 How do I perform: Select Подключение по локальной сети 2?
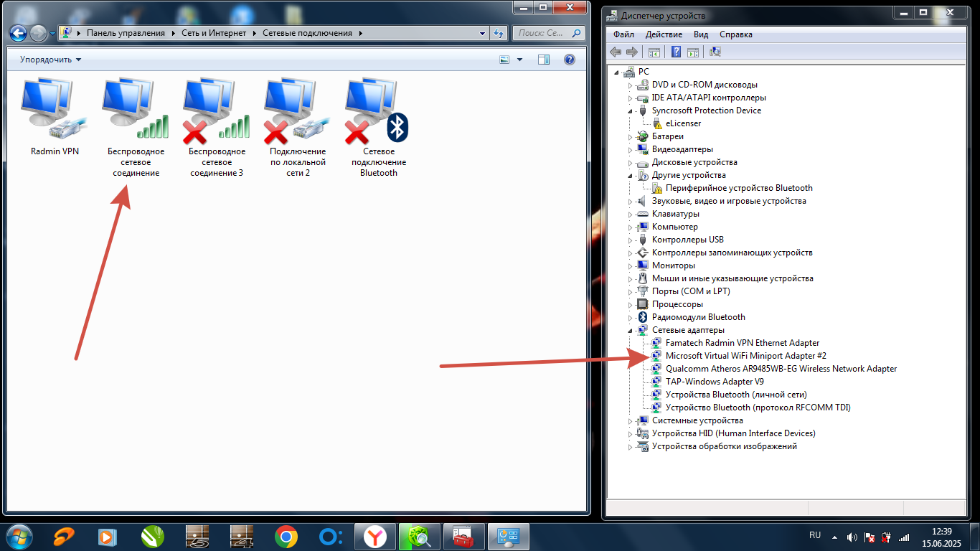298,128
